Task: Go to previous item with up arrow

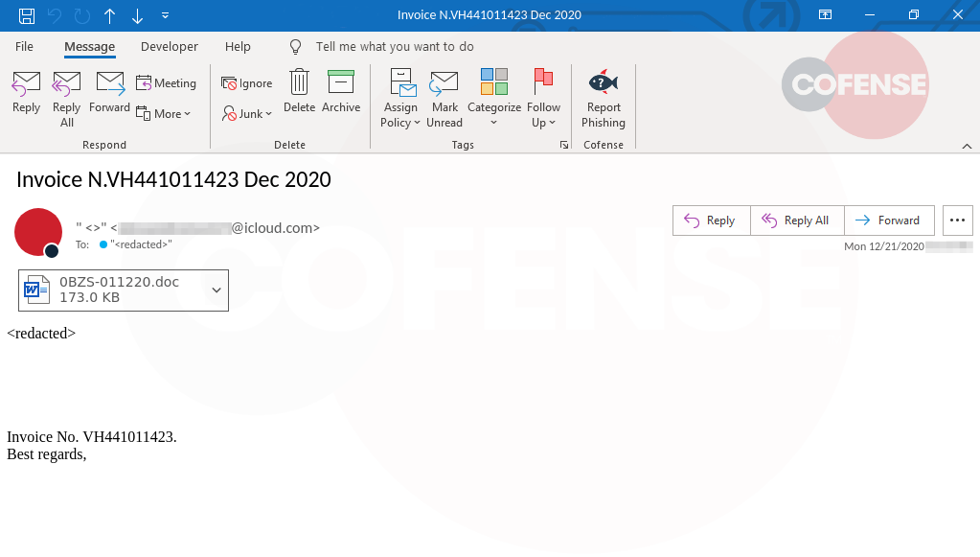Action: point(109,15)
